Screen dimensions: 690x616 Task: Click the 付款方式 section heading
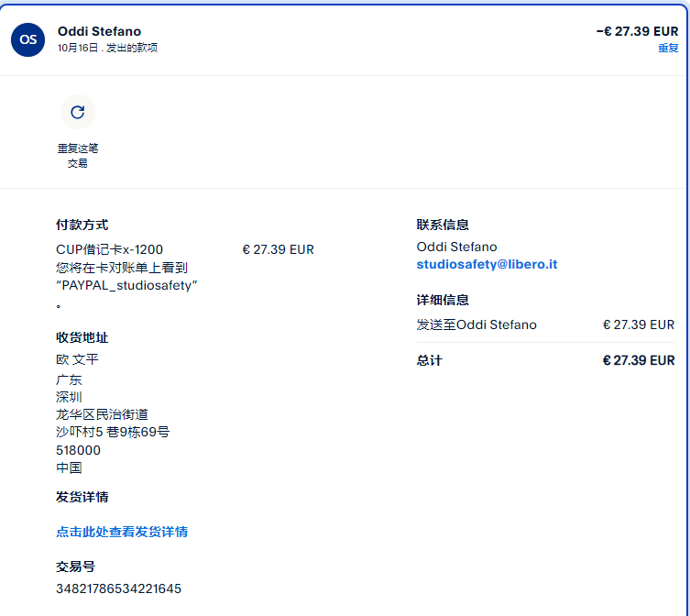click(82, 225)
